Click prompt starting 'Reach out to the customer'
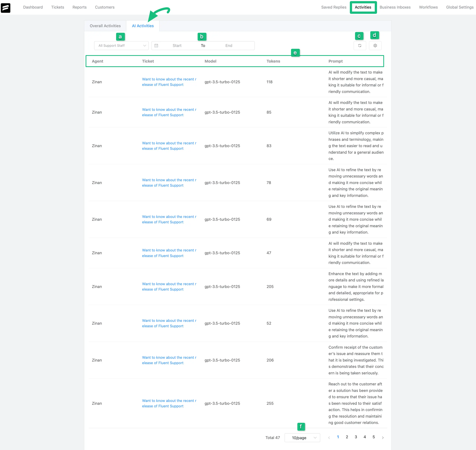 click(x=355, y=403)
